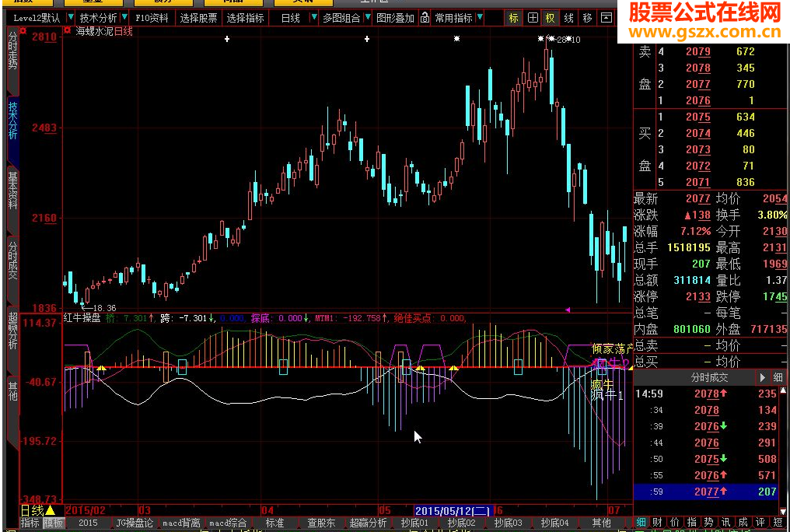
Task: Click the grid layout icon in the toolbar
Action: (x=532, y=18)
